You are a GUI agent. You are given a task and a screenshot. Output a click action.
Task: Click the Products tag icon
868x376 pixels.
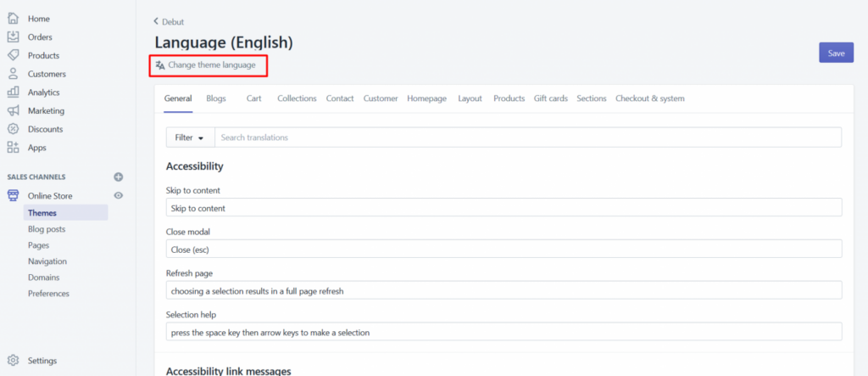13,55
